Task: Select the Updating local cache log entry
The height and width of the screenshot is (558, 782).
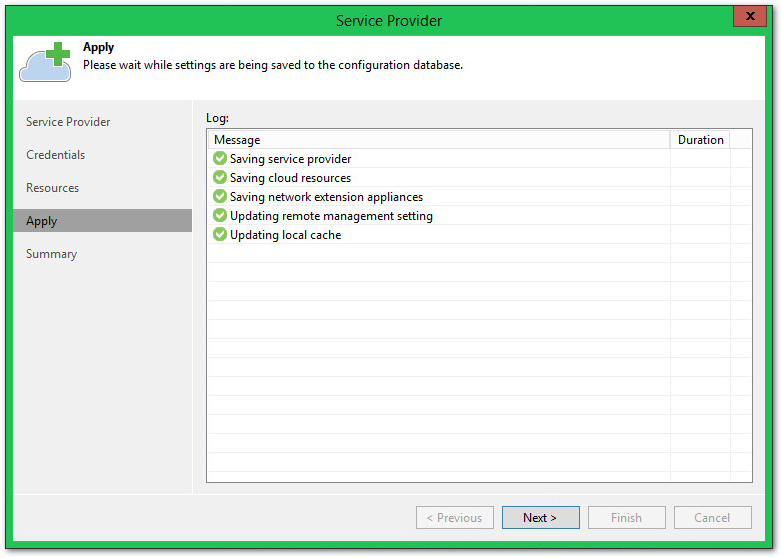Action: point(286,235)
